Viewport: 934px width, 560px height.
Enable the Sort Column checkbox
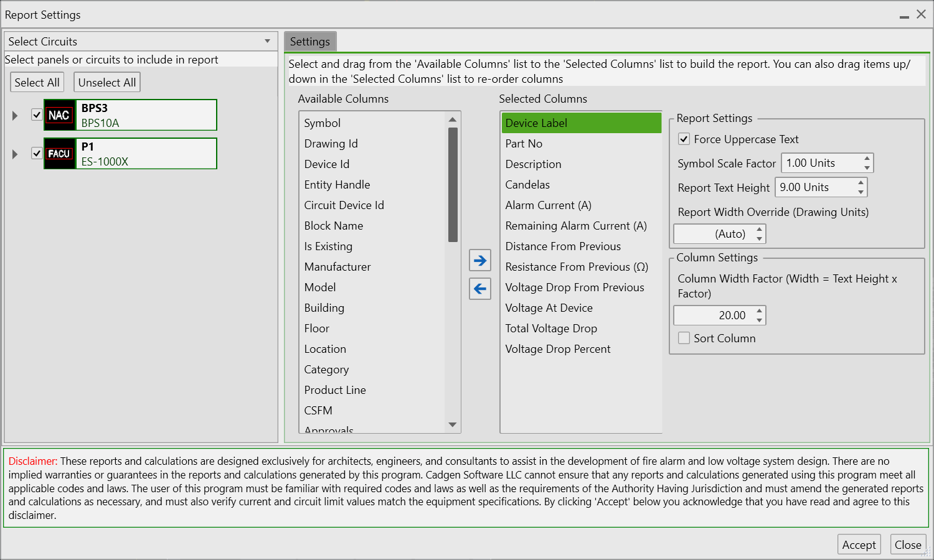point(684,338)
